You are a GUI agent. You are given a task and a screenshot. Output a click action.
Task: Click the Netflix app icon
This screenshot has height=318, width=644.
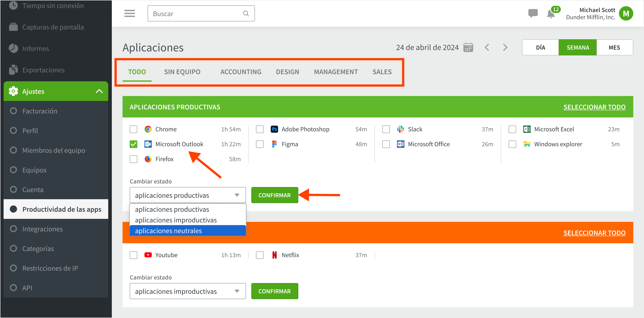coord(274,255)
